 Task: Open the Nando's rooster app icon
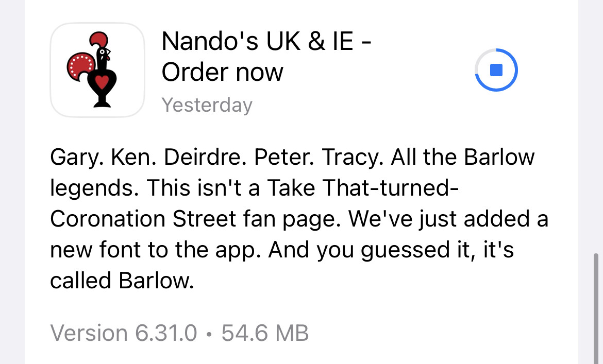[x=97, y=70]
